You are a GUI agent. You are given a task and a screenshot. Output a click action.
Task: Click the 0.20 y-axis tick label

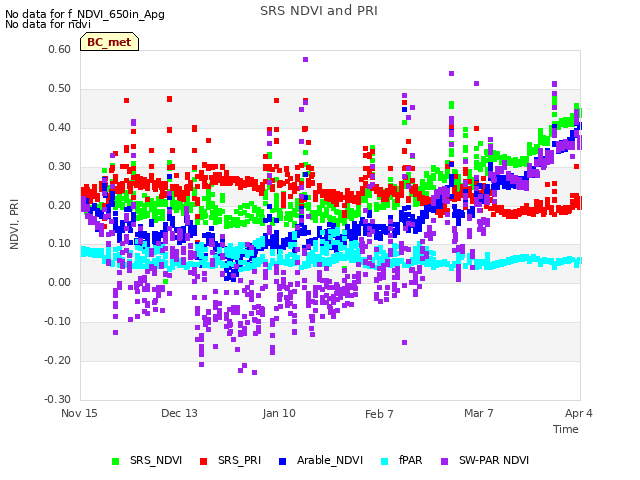[x=59, y=205]
